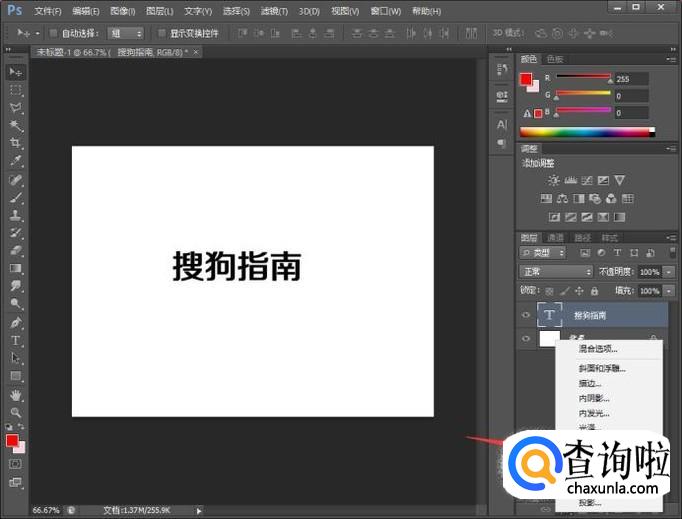The width and height of the screenshot is (682, 519).
Task: Select the Lasso tool
Action: click(x=16, y=108)
